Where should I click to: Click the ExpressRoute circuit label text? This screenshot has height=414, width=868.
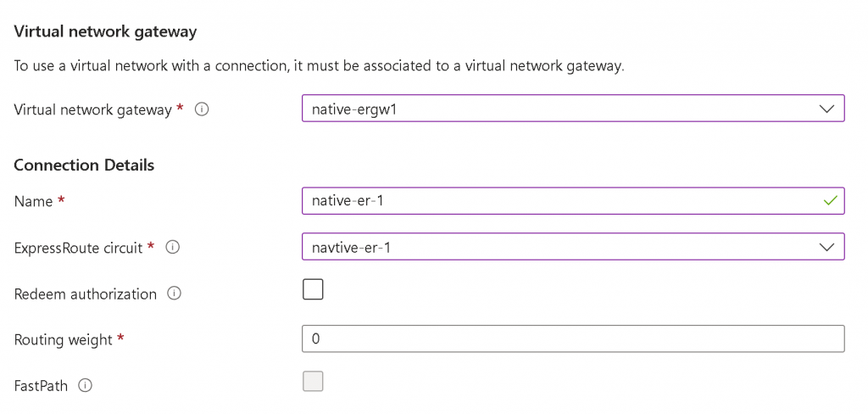tap(79, 248)
